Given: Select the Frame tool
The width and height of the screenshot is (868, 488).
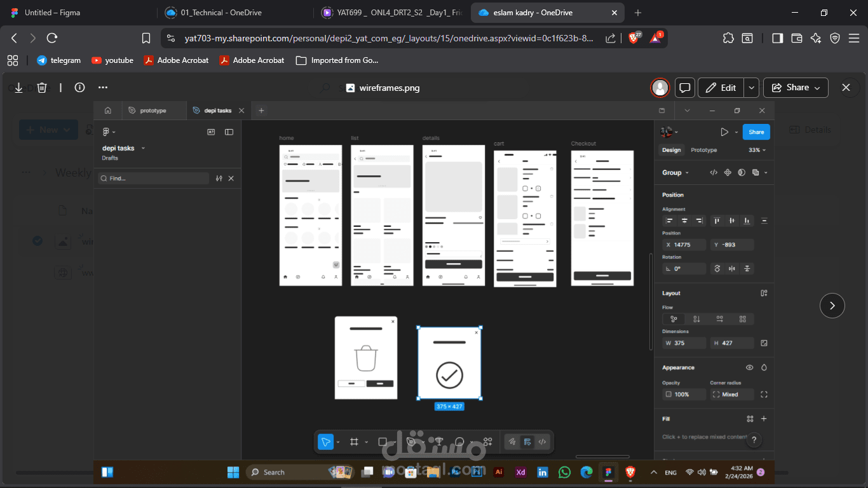Looking at the screenshot, I should (354, 442).
